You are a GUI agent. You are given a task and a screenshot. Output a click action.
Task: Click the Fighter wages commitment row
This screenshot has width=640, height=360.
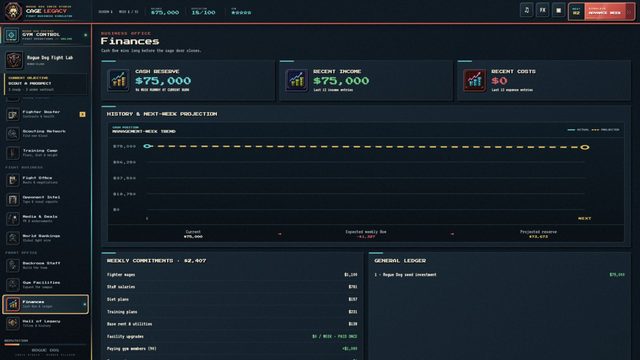tap(232, 275)
